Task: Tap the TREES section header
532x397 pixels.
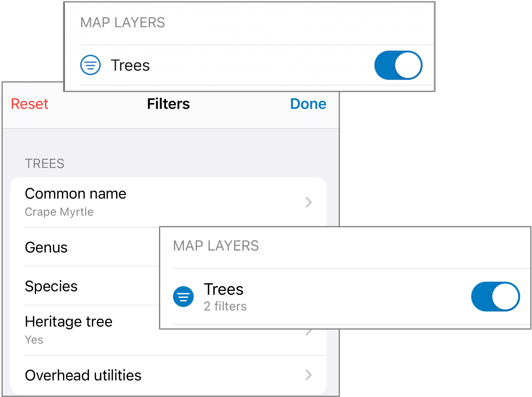Action: coord(44,163)
